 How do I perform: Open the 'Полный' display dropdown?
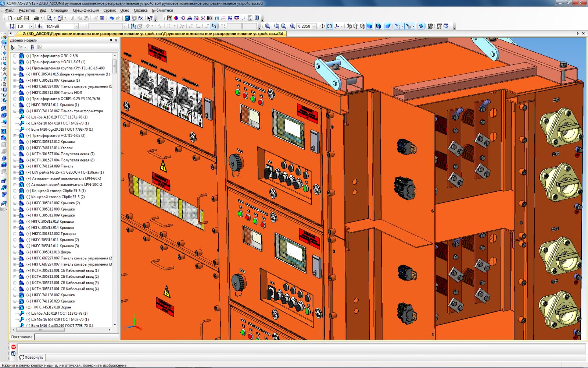[76, 26]
